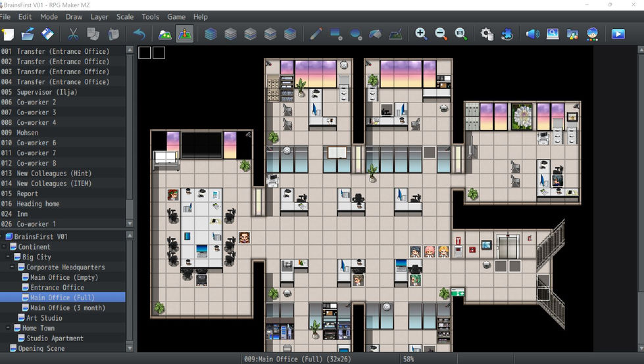The image size is (644, 364).
Task: Open the Edit menu
Action: (24, 17)
